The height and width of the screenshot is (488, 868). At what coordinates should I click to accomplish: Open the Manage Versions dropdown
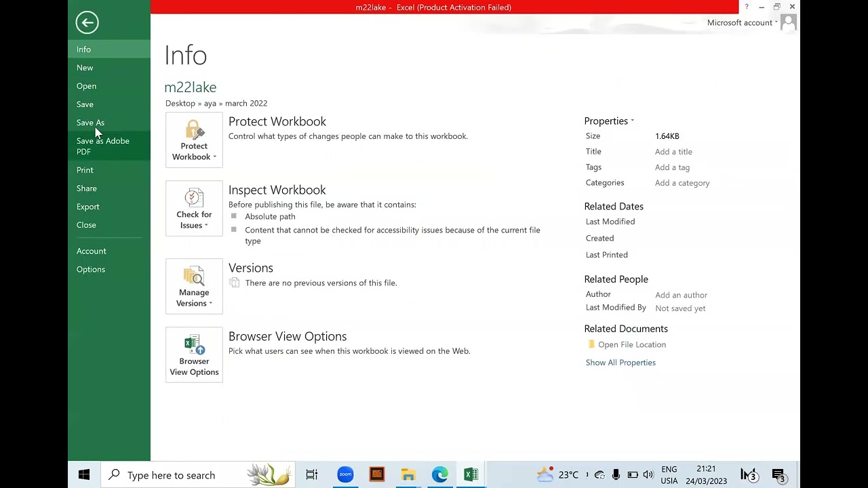194,286
